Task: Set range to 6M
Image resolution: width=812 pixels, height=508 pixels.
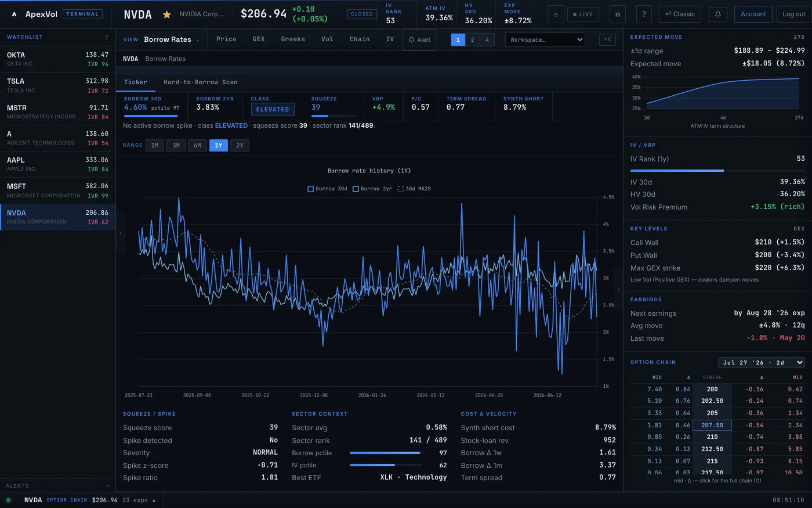Action: click(197, 145)
